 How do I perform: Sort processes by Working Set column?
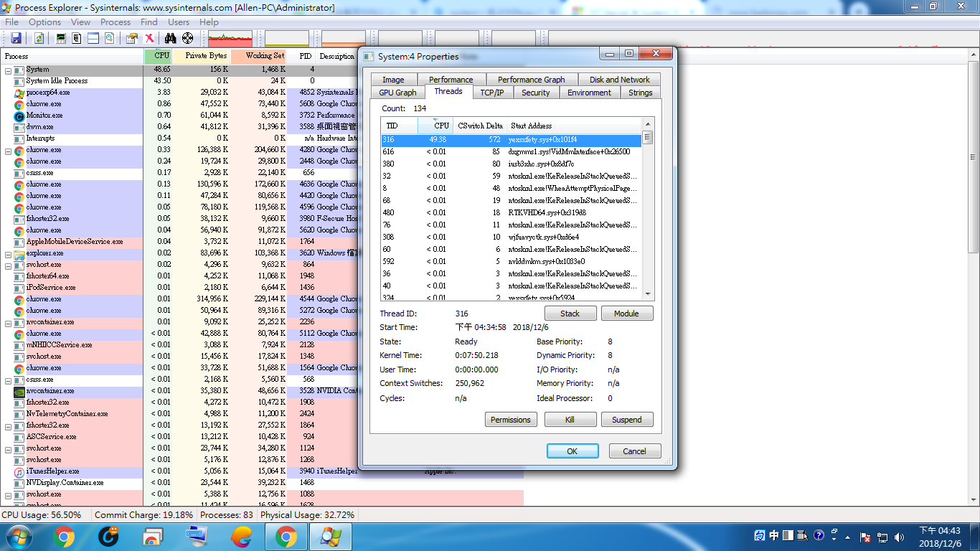click(x=259, y=56)
